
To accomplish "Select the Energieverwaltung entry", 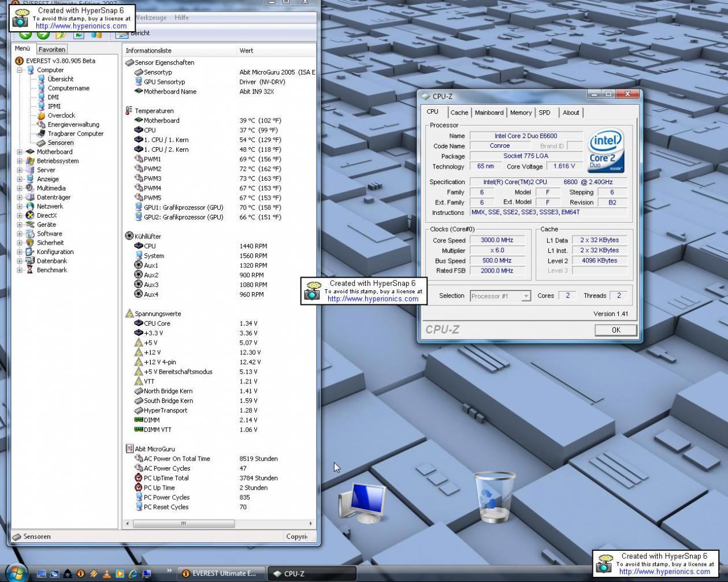I will [x=73, y=125].
